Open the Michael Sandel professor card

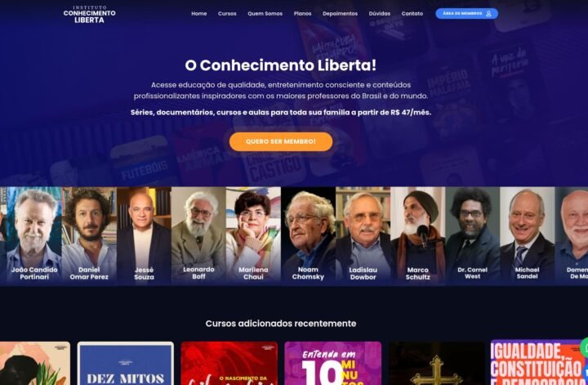tap(527, 236)
